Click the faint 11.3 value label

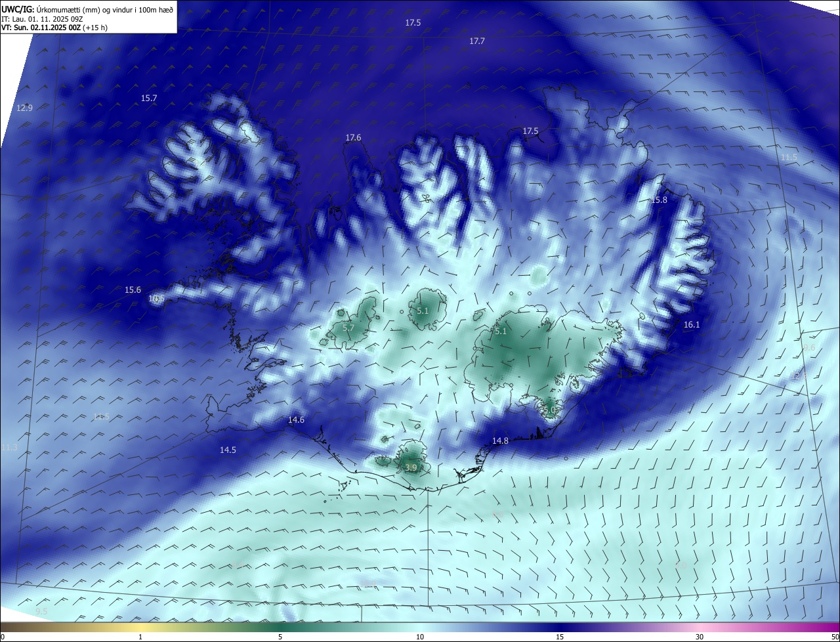[x=9, y=447]
